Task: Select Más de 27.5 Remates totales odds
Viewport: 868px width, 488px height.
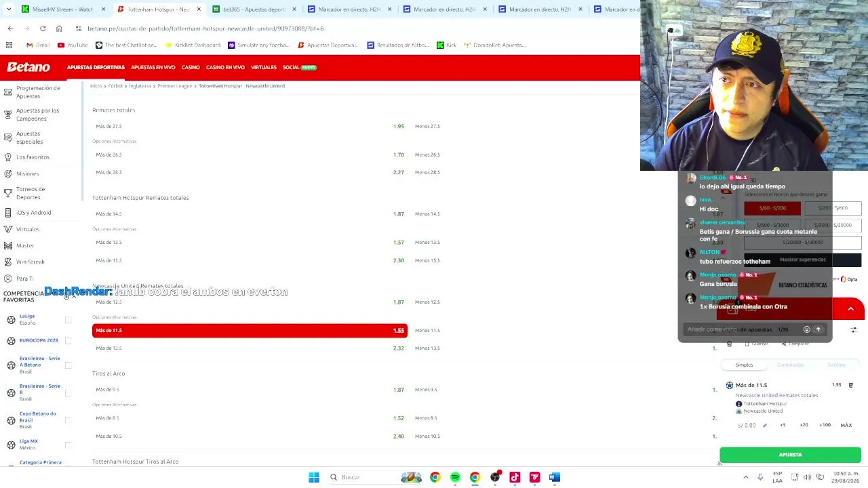Action: pyautogui.click(x=250, y=126)
